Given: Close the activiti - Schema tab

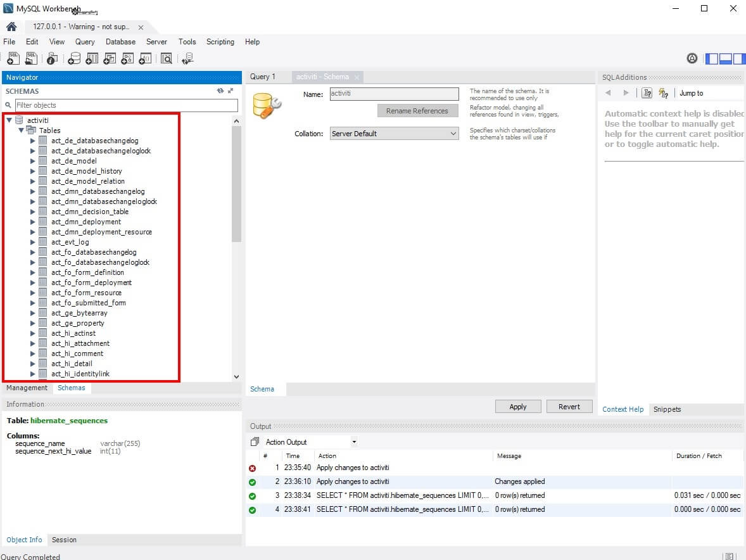Looking at the screenshot, I should 357,77.
